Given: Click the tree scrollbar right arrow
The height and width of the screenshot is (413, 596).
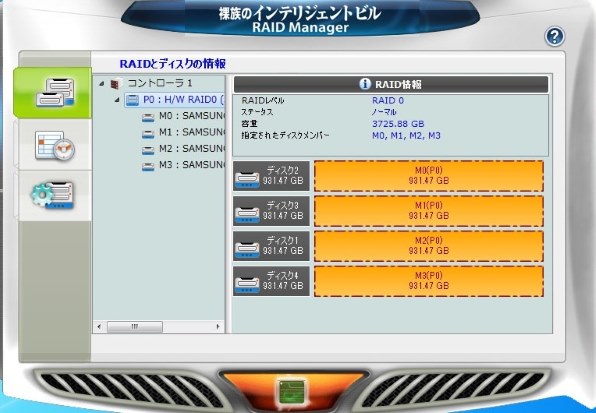Looking at the screenshot, I should [218, 326].
